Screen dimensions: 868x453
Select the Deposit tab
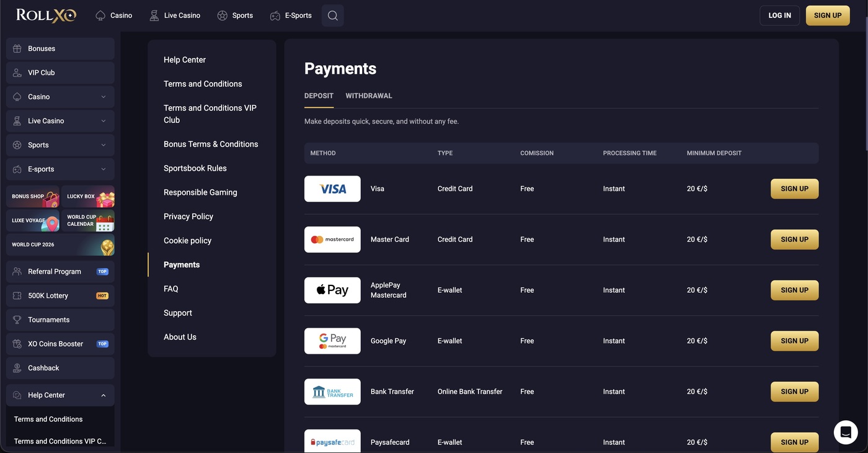click(319, 96)
